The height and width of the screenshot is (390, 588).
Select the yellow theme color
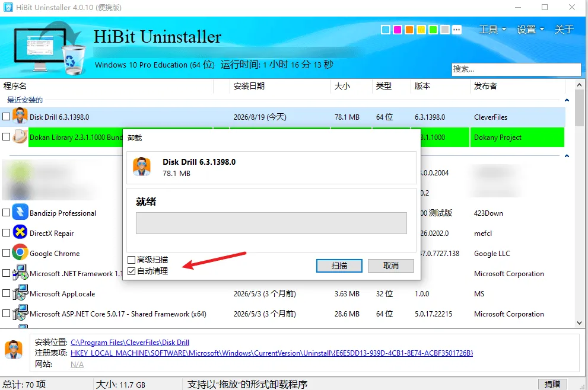421,30
